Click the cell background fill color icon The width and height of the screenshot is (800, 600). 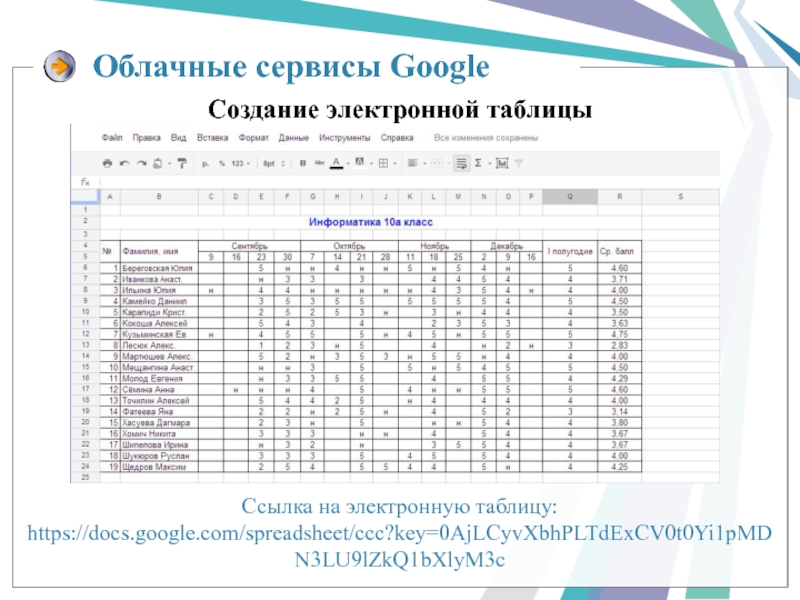(x=360, y=163)
